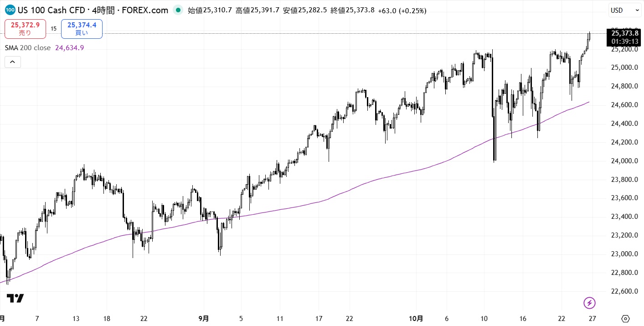Click the TradingView logo icon
The width and height of the screenshot is (644, 326).
click(x=15, y=298)
